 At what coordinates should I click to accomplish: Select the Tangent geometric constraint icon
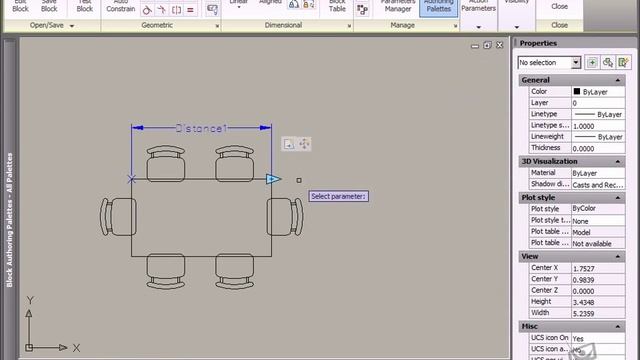pos(147,10)
